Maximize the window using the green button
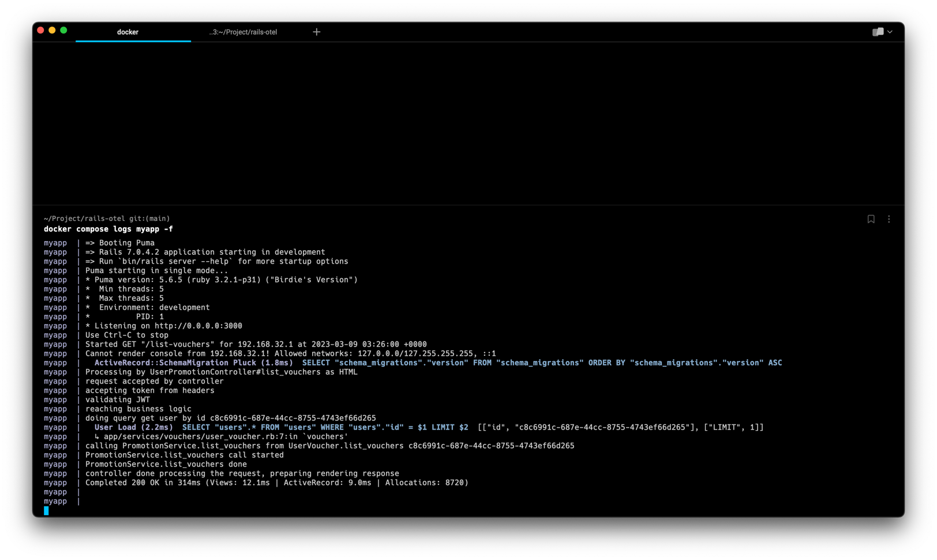 coord(63,31)
